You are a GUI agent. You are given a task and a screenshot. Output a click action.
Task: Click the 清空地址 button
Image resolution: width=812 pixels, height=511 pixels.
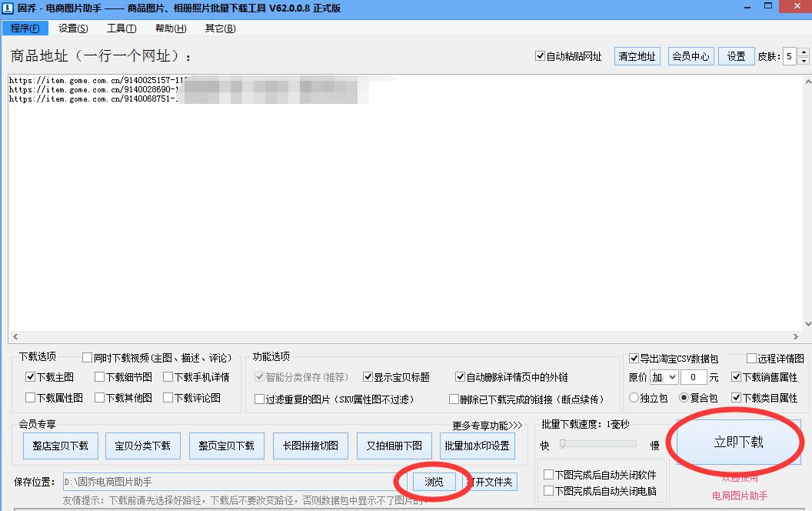point(637,56)
